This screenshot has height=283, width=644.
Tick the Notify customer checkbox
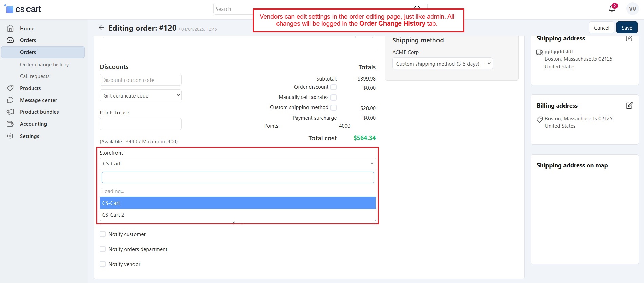[103, 234]
